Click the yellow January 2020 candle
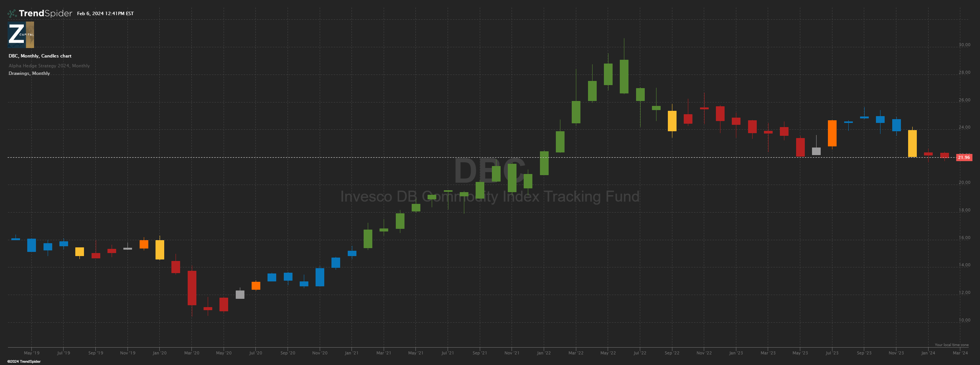The height and width of the screenshot is (365, 980). pyautogui.click(x=160, y=250)
